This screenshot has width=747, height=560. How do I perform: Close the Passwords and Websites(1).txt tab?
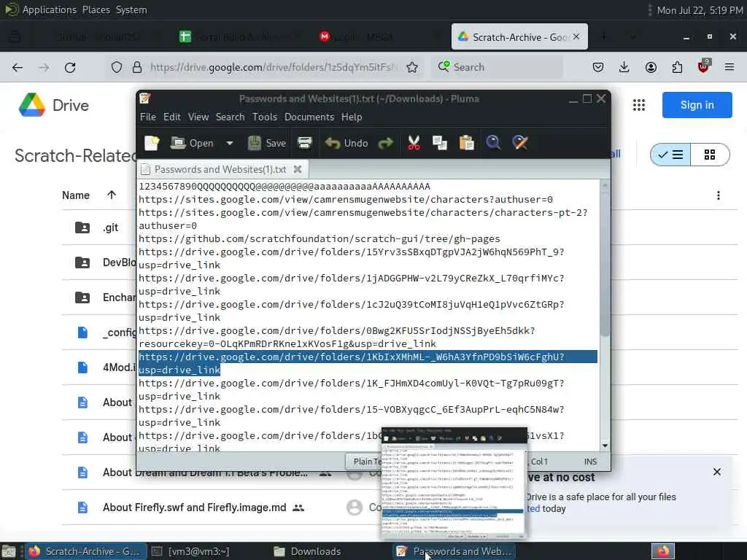click(298, 169)
